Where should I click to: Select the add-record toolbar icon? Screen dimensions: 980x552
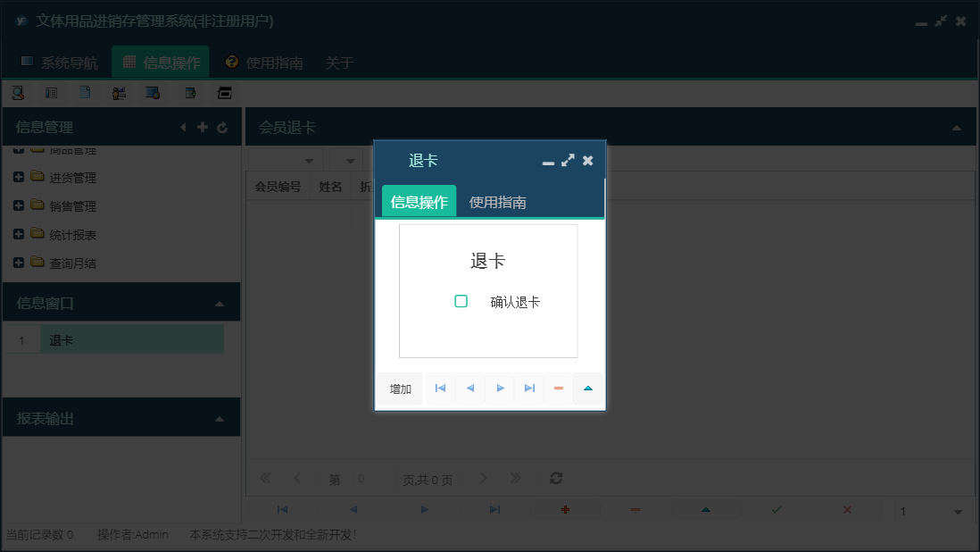[x=189, y=92]
